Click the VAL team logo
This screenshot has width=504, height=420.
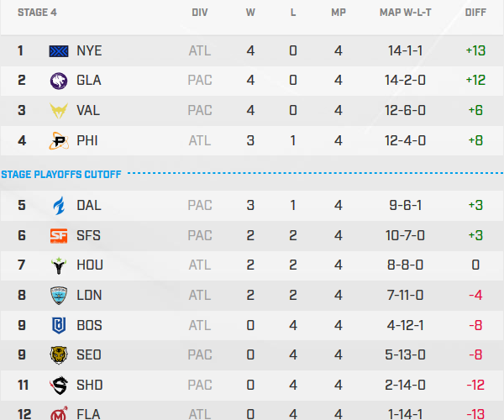click(x=60, y=111)
